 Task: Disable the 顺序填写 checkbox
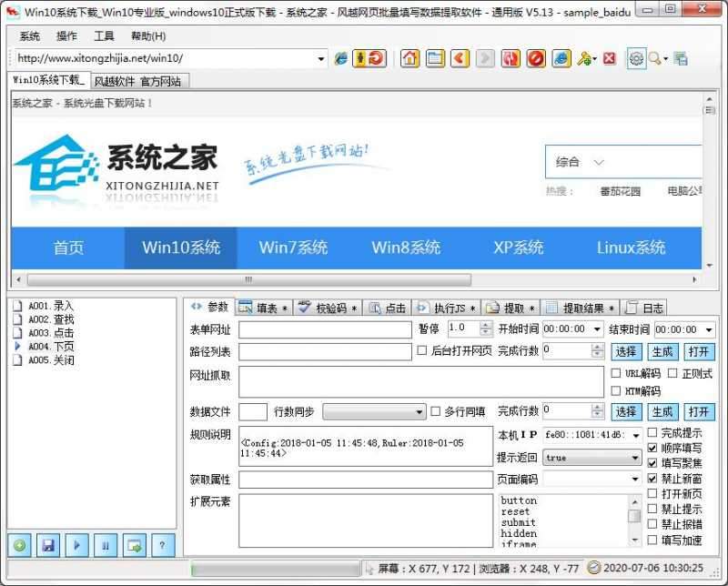(x=652, y=448)
